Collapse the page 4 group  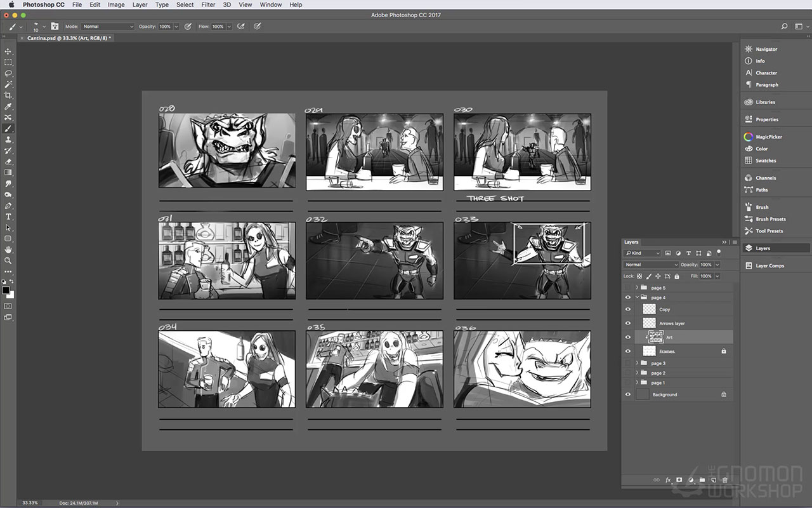[637, 297]
